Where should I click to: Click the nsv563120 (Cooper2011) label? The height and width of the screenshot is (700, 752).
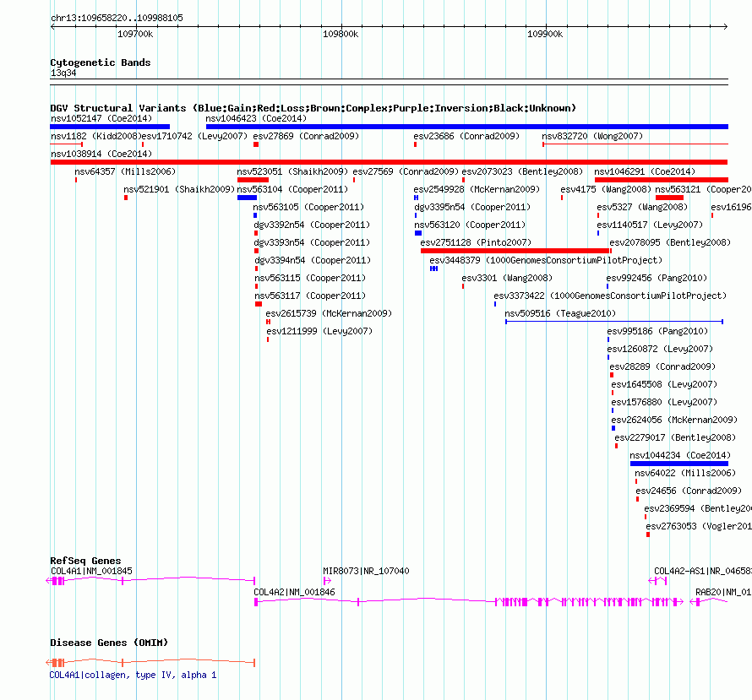(470, 225)
